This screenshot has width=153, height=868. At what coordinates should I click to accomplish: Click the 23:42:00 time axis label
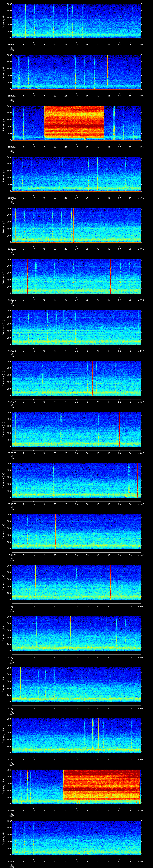(12, 606)
